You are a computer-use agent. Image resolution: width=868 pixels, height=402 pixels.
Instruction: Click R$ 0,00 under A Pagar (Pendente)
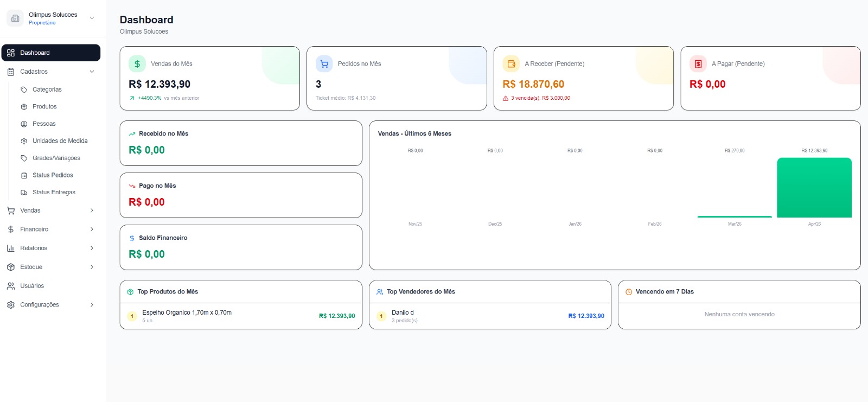707,84
